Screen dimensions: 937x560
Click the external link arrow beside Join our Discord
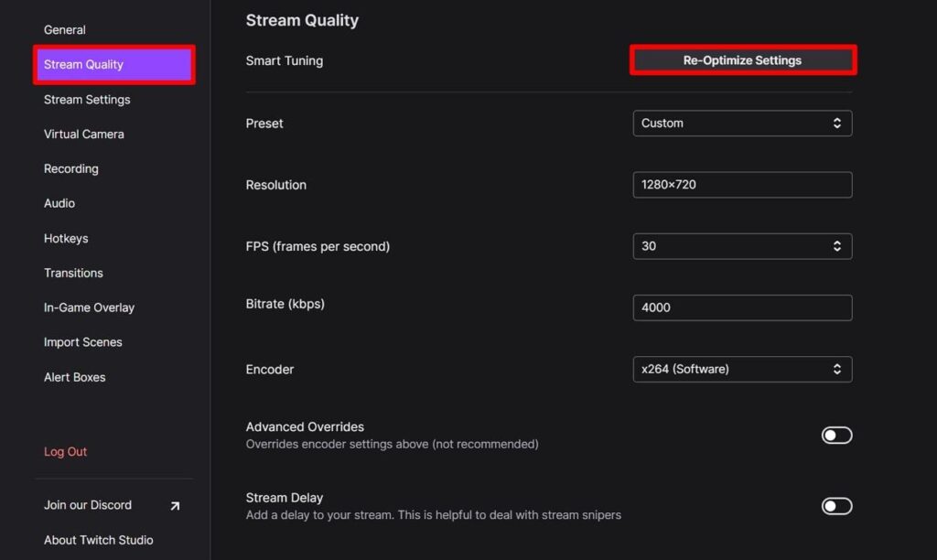click(174, 504)
